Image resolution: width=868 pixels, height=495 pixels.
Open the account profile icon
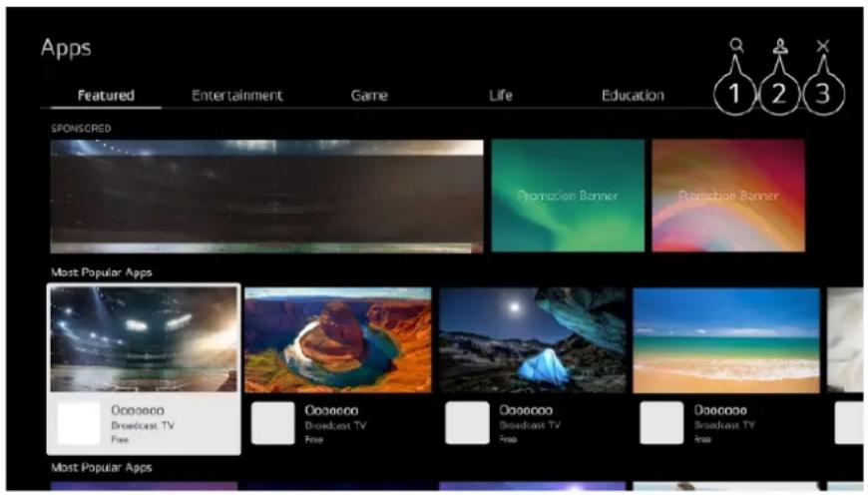tap(780, 46)
